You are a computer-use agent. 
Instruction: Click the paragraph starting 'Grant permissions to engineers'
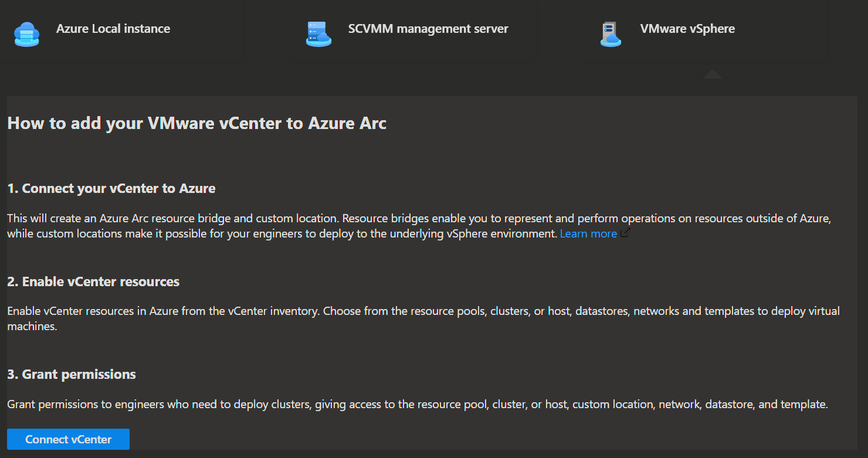point(418,404)
